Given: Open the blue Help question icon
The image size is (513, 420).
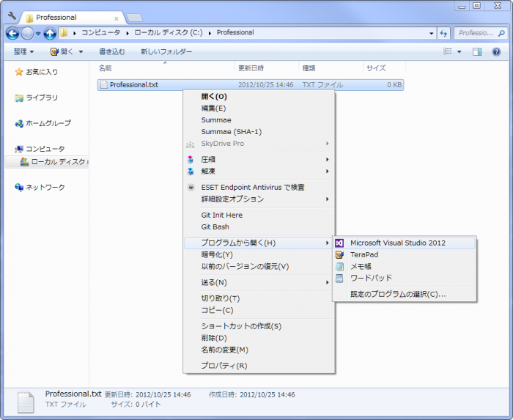Looking at the screenshot, I should (496, 52).
